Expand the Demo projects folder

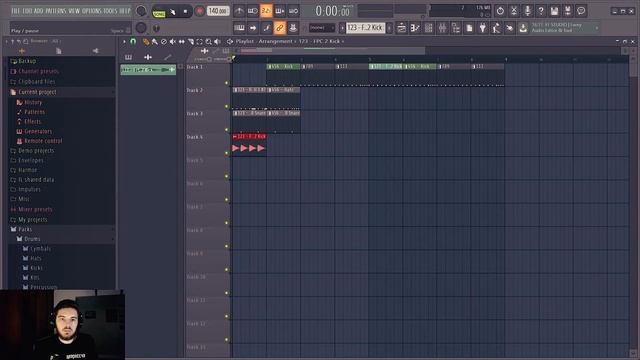click(36, 151)
